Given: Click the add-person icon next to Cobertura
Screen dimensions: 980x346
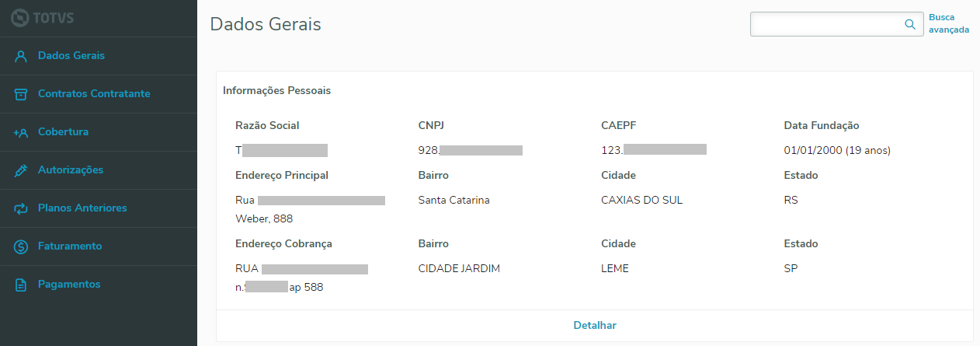Looking at the screenshot, I should (x=21, y=132).
